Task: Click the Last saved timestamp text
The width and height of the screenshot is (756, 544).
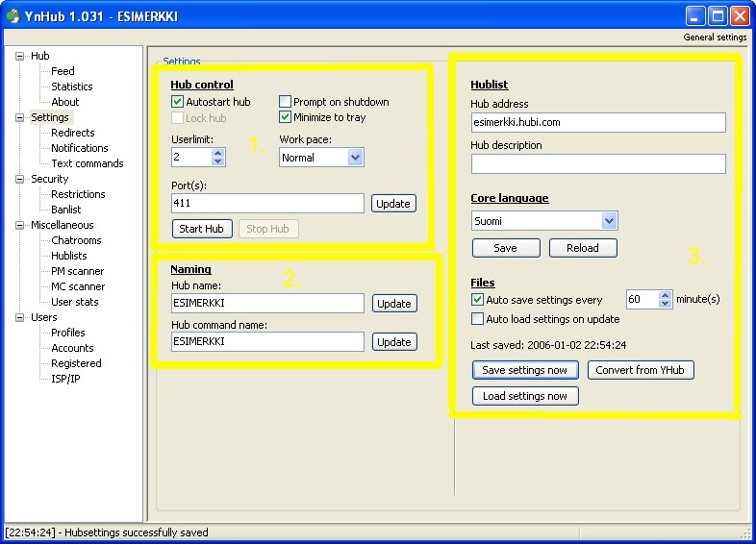Action: click(x=548, y=345)
